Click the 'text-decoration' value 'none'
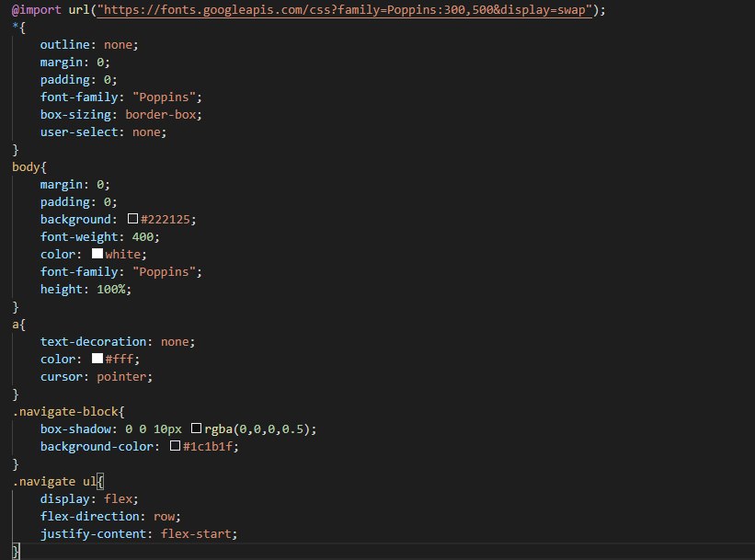 coord(175,341)
